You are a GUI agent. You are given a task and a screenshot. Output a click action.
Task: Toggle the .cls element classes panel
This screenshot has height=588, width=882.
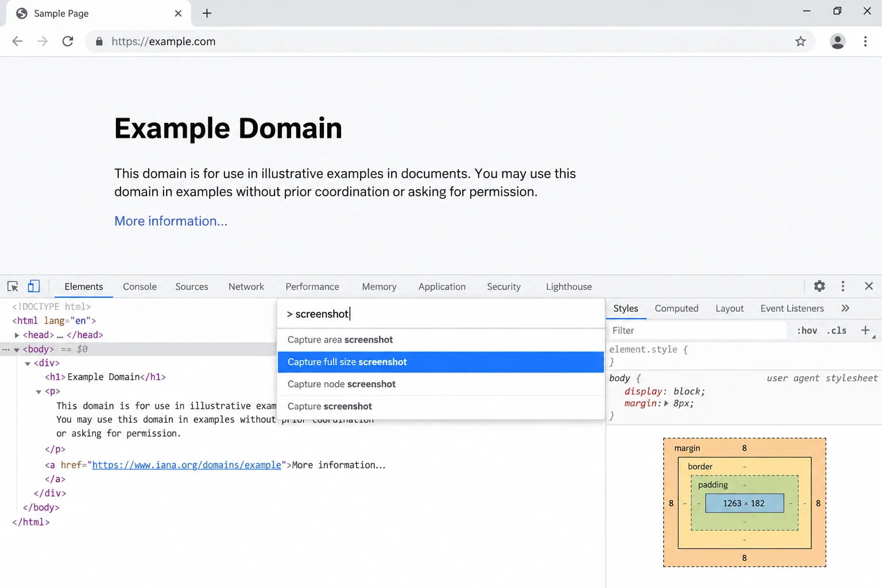[837, 330]
